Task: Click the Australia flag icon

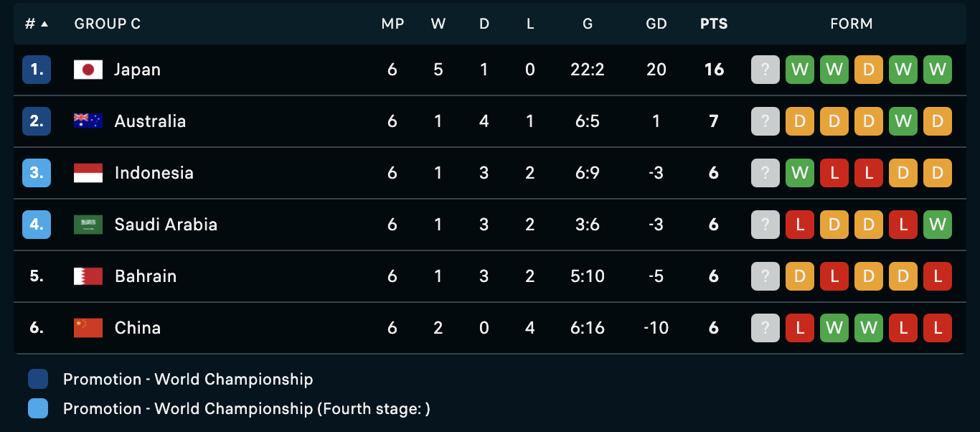Action: [88, 121]
